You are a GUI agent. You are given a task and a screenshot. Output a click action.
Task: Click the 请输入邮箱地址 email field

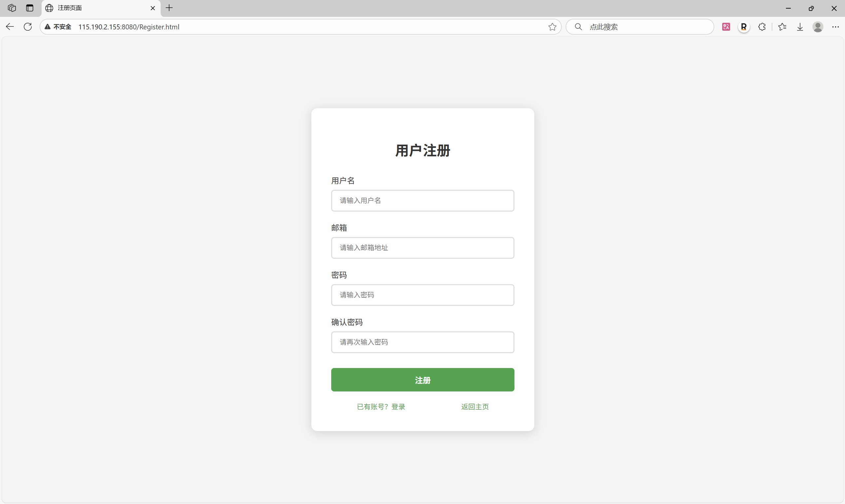422,248
